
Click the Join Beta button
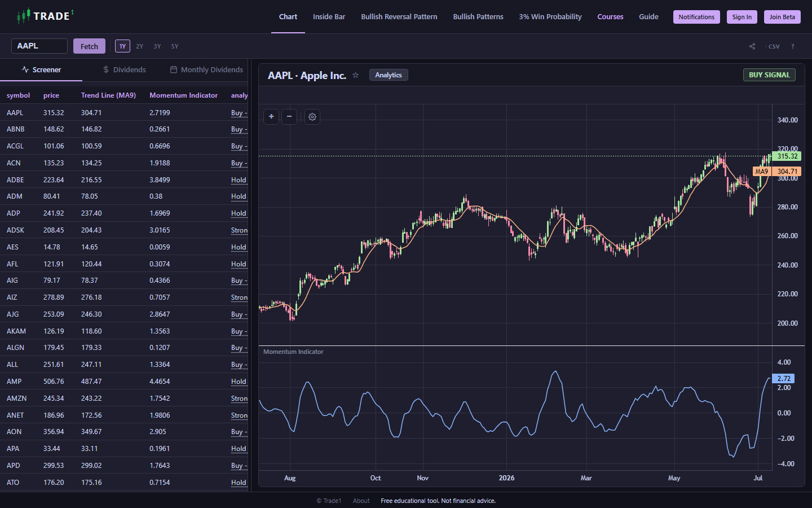[782, 17]
